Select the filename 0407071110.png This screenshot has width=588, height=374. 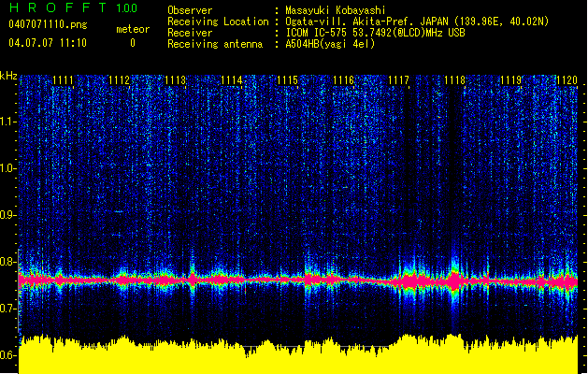pos(48,24)
